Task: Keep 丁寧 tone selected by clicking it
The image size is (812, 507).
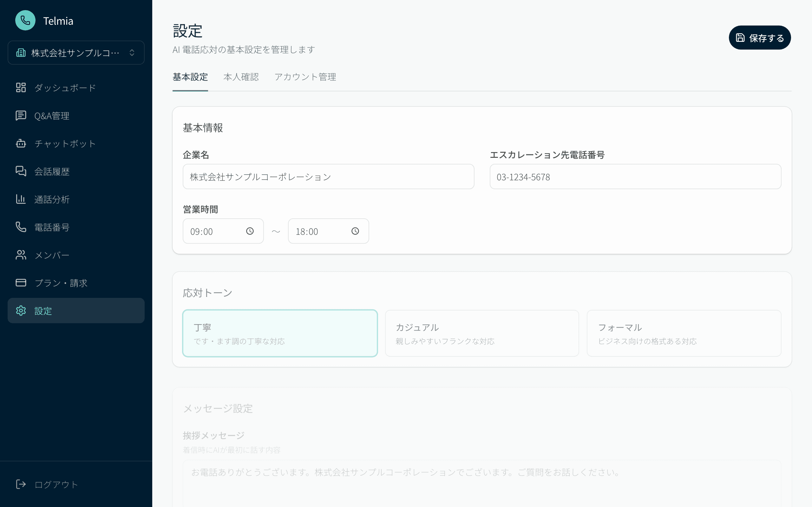Action: (x=280, y=333)
